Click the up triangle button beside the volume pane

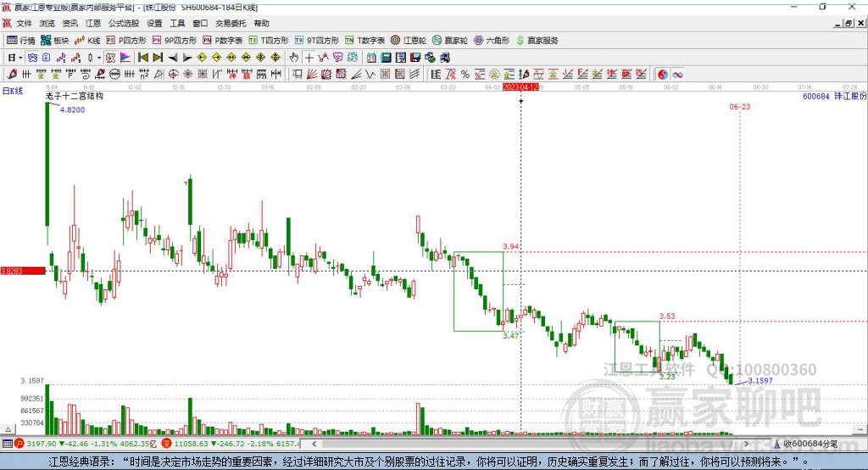click(8, 429)
